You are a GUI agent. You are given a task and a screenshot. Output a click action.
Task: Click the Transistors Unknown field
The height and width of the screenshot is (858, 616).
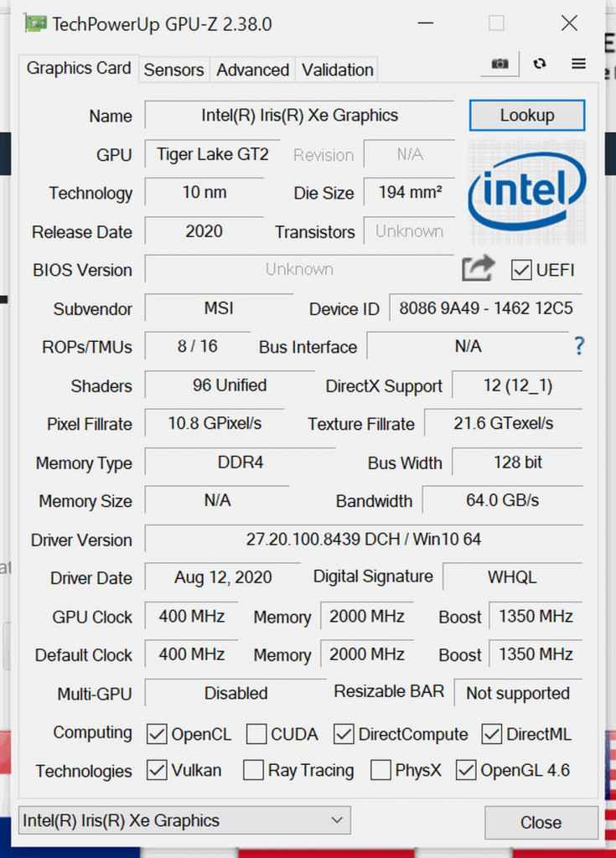pos(409,231)
